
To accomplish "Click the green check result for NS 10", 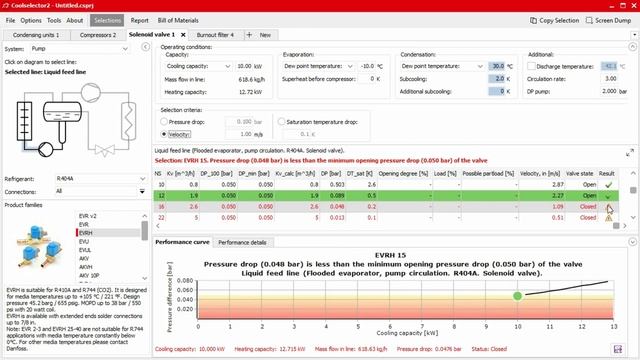I will (x=608, y=185).
